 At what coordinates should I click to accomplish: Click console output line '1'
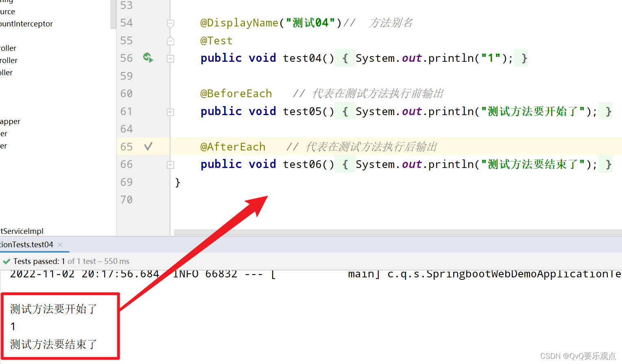coord(13,327)
